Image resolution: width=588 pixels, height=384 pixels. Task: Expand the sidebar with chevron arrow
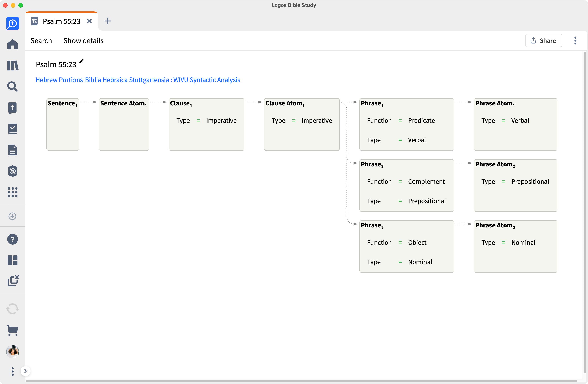click(26, 371)
